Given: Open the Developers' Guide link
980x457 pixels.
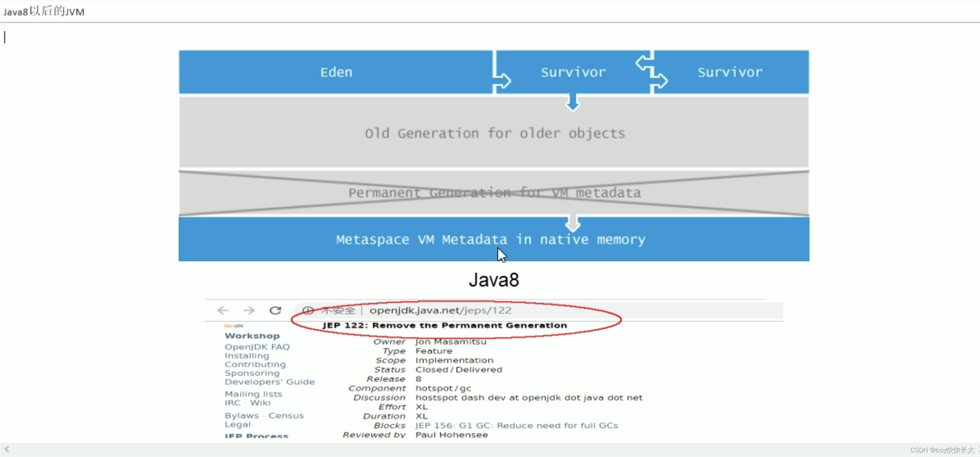Looking at the screenshot, I should point(270,382).
